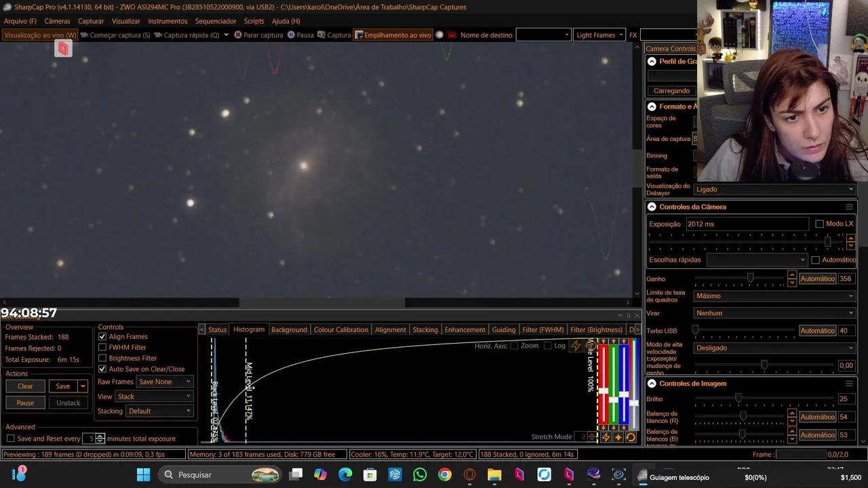This screenshot has height=488, width=868.
Task: Open the Visualização do Debayer dropdown
Action: 775,189
